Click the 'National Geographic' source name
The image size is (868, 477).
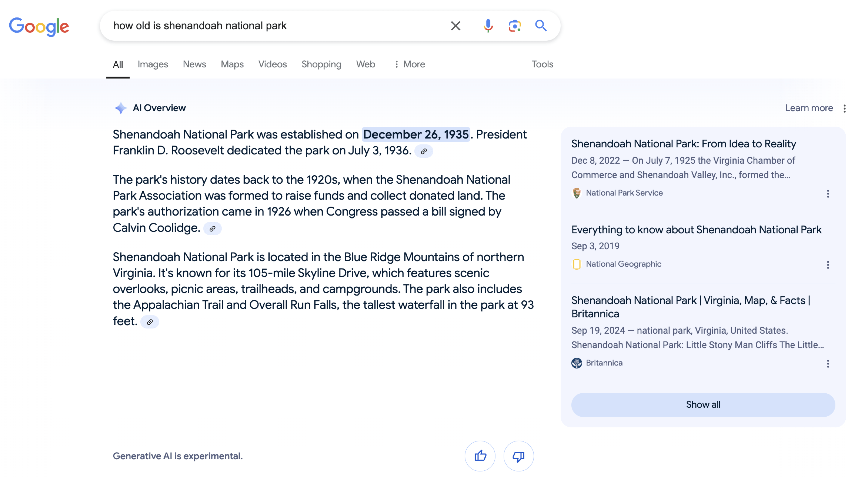(x=623, y=264)
